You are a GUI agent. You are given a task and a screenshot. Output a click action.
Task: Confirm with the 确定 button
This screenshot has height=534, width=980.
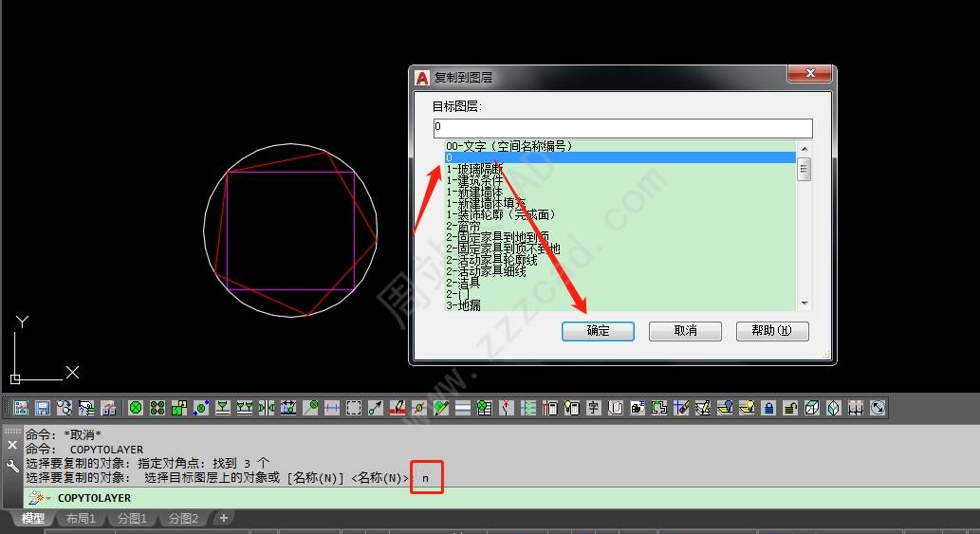[598, 331]
